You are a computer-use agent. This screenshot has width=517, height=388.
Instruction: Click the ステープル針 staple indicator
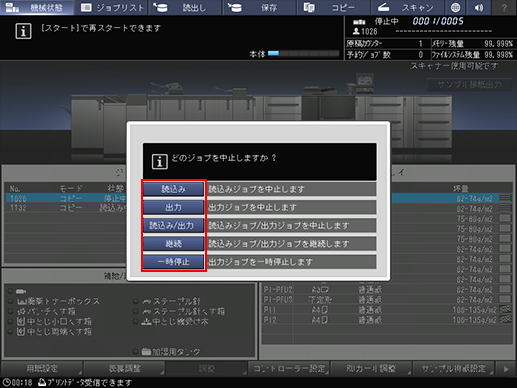[167, 301]
